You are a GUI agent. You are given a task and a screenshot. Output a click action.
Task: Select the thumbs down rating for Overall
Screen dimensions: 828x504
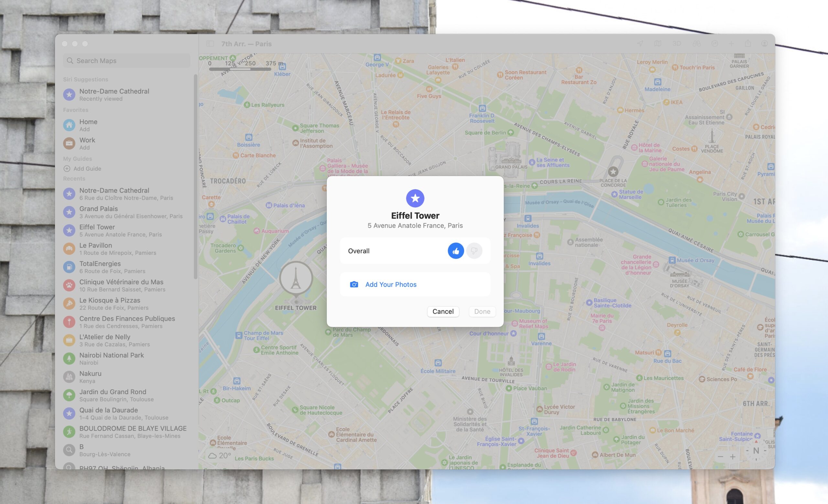coord(474,251)
